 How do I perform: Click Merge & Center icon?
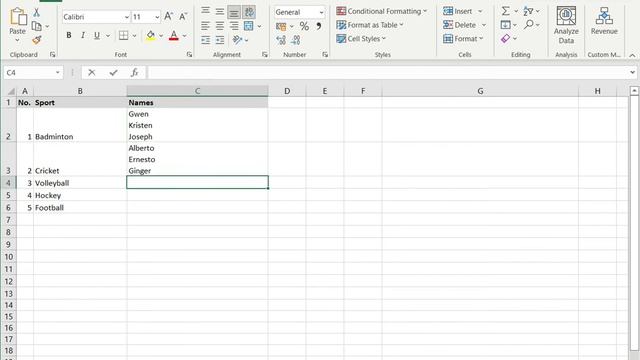pos(249,26)
